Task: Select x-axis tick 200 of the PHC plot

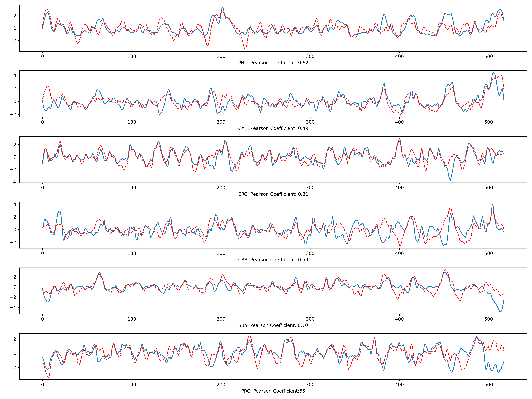Action: (x=221, y=56)
